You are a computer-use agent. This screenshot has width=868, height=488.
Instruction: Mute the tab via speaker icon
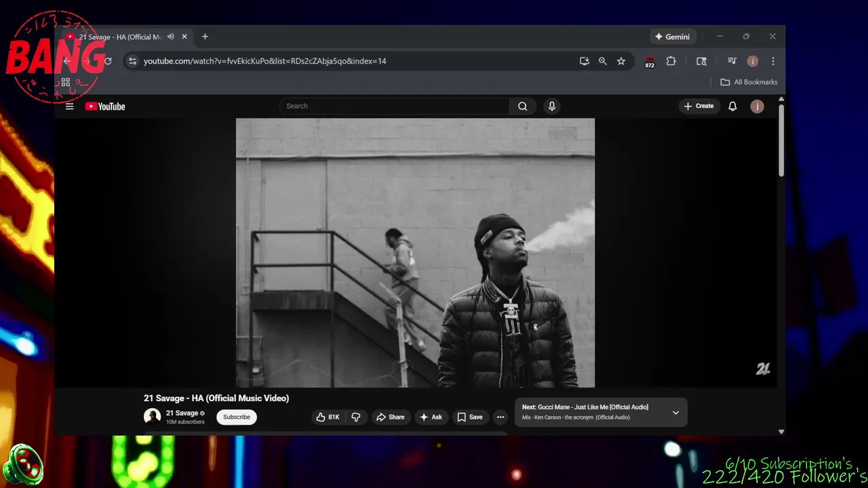point(171,37)
